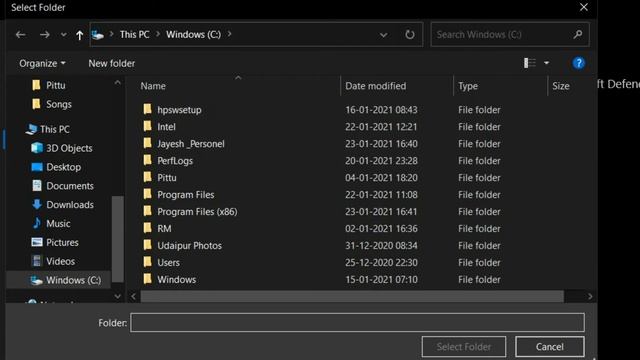Click the PerfLogs folder icon
The height and width of the screenshot is (360, 640).
click(147, 160)
